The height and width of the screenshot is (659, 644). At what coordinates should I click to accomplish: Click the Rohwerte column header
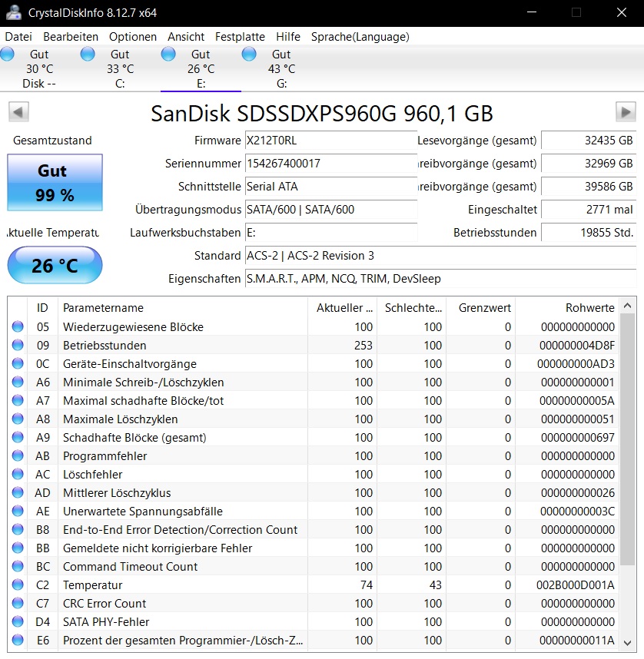coord(567,308)
